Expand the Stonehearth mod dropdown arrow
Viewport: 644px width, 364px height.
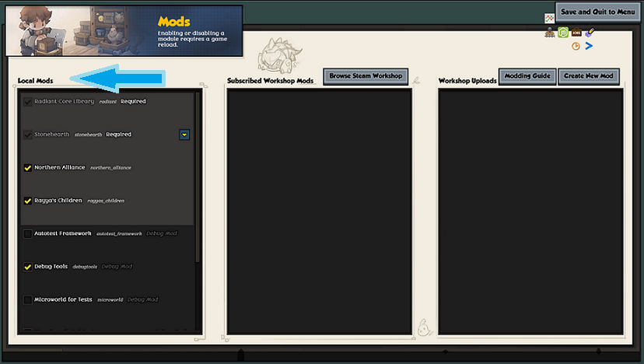point(184,135)
